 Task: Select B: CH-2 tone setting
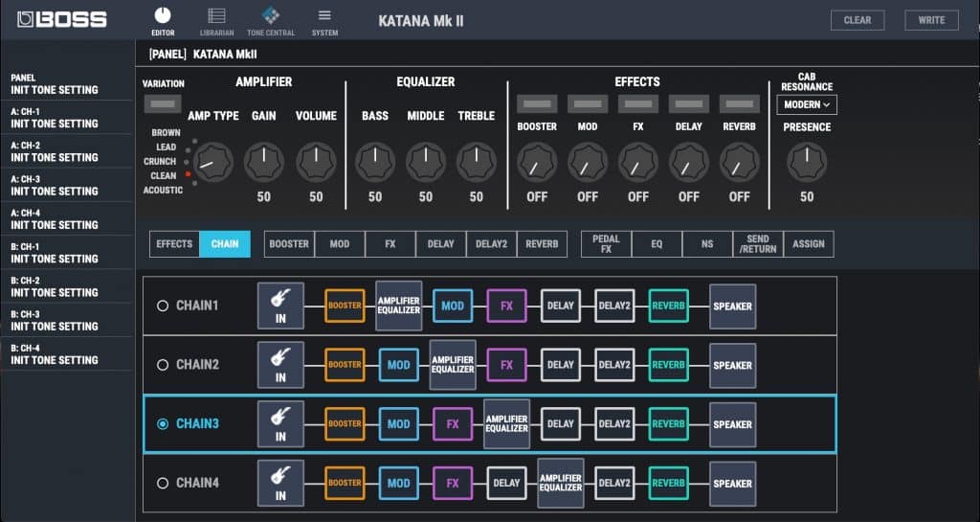tap(67, 286)
